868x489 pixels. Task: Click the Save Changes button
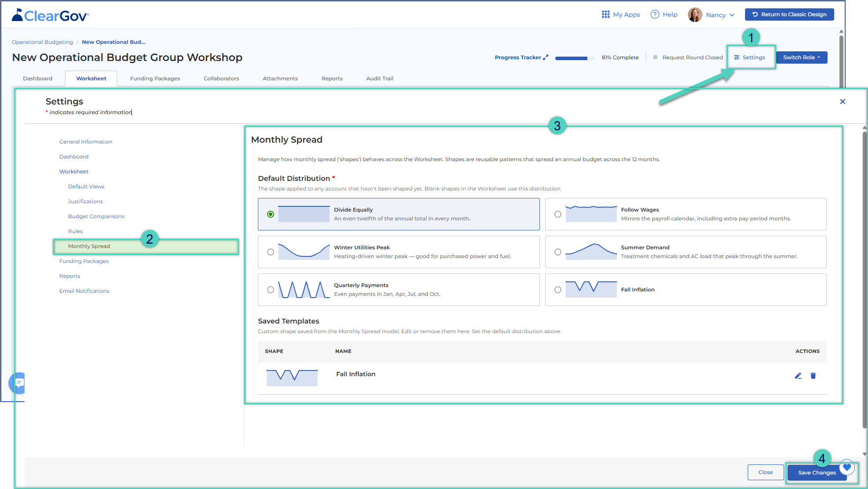coord(817,473)
